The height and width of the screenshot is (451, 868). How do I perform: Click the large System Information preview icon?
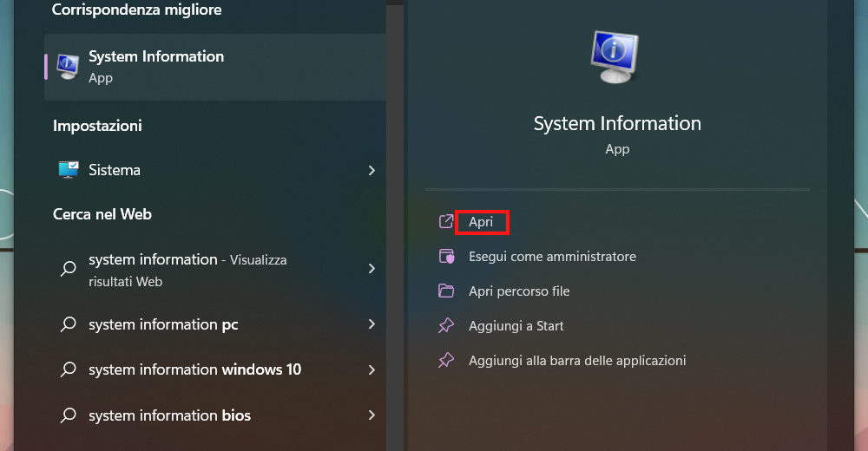[x=616, y=57]
